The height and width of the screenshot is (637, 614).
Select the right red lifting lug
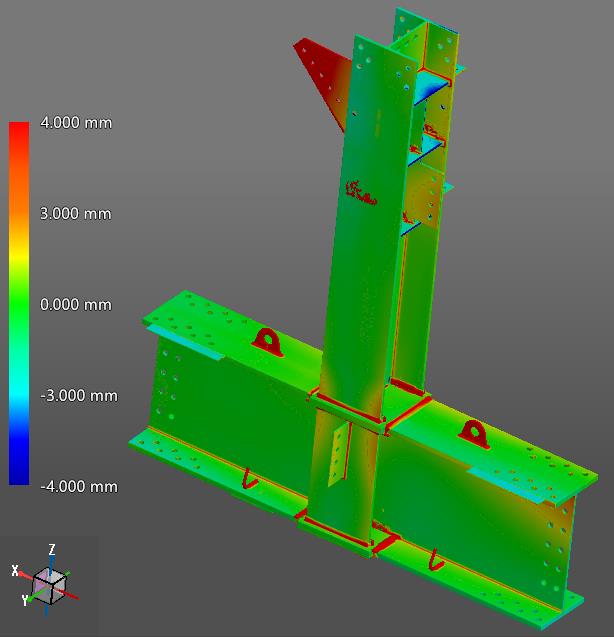472,434
